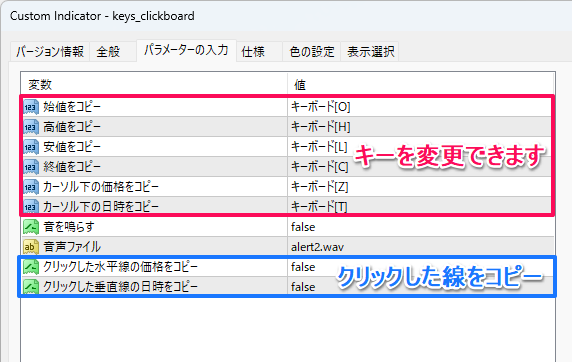Select the カーソル下の日時をコピー row label
This screenshot has height=362, width=572.
101,207
